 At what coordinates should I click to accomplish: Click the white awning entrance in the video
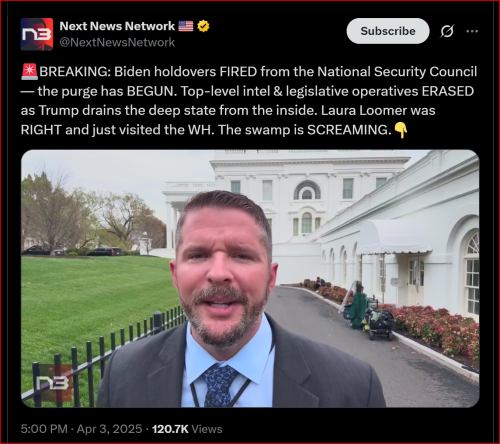tap(393, 237)
